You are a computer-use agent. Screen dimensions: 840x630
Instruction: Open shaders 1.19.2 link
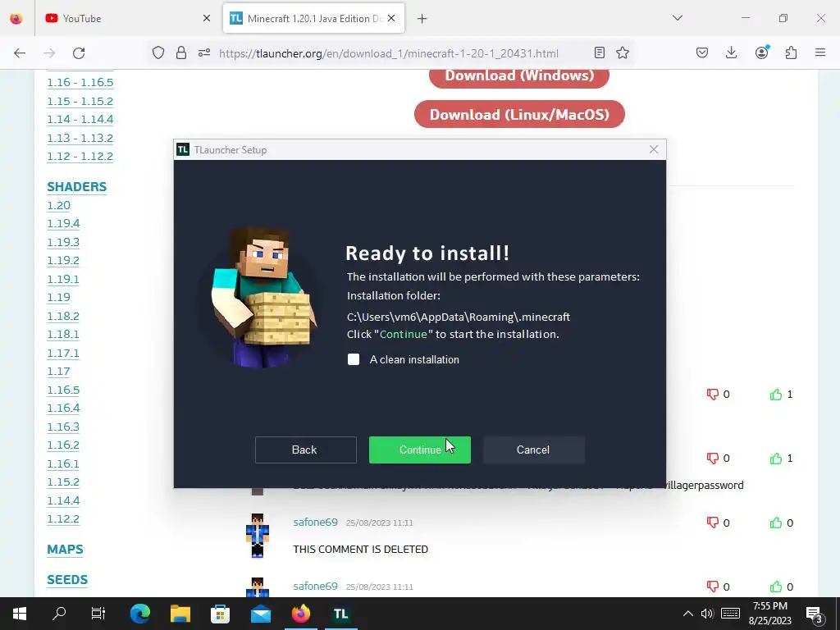point(63,260)
